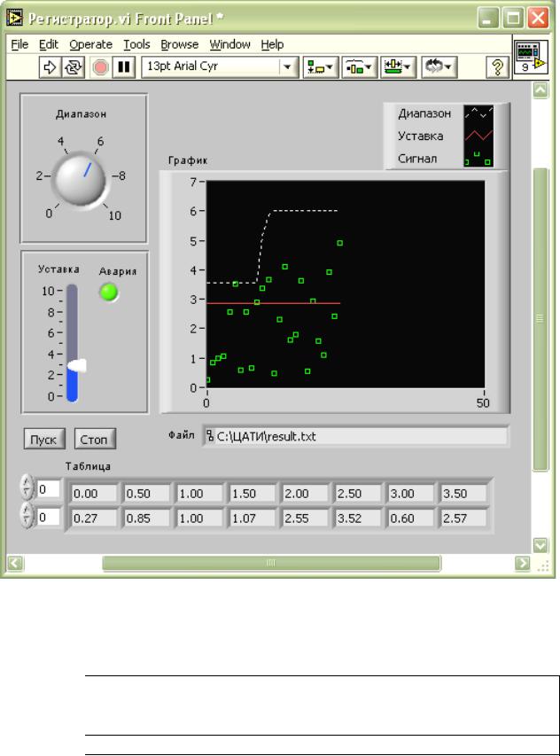Click the y-axis maximum label 7
The width and height of the screenshot is (560, 756).
coord(193,183)
